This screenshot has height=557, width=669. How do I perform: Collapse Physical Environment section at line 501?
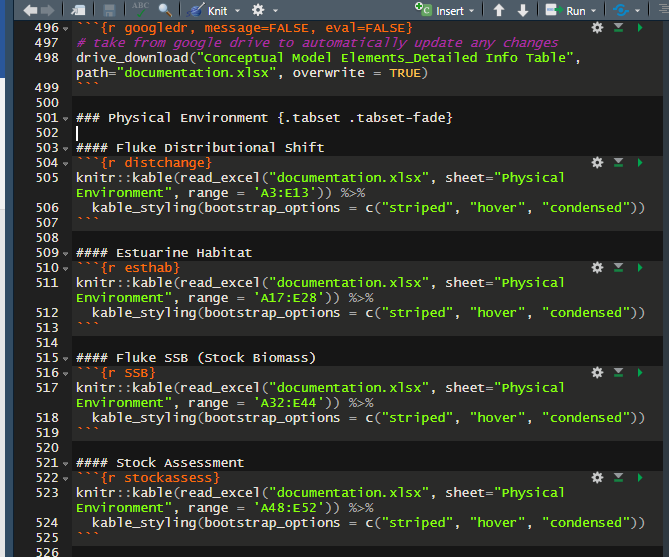coord(65,119)
